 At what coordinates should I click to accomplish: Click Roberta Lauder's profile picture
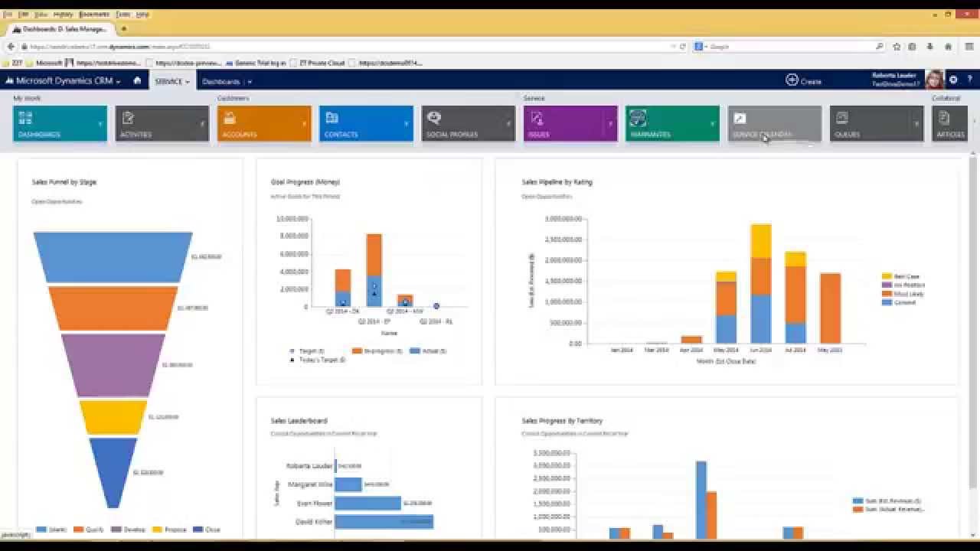click(x=934, y=80)
